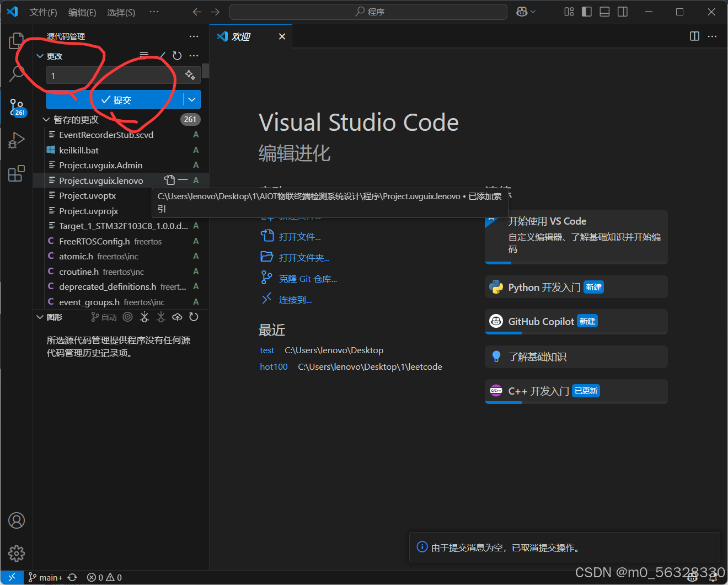Screen dimensions: 728x585
Task: Click the push-to-cloud icon in graph toolbar
Action: coord(176,317)
